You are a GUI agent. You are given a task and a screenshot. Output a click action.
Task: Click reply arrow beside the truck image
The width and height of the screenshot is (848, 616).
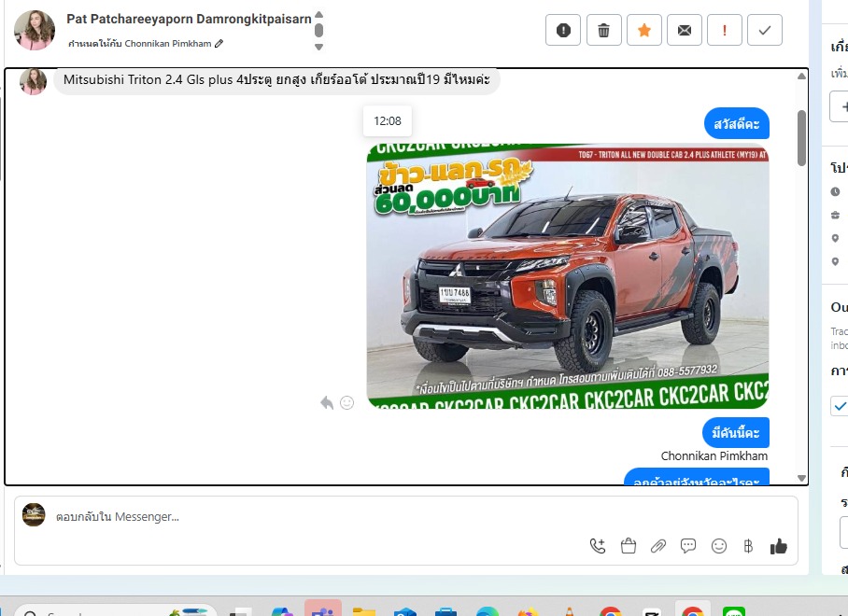tap(327, 402)
